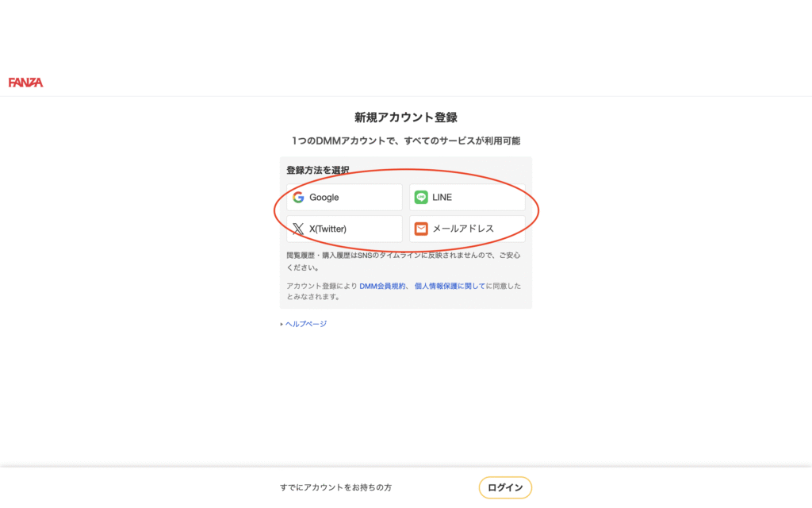
Task: Sign up with X(Twitter)
Action: (x=344, y=229)
